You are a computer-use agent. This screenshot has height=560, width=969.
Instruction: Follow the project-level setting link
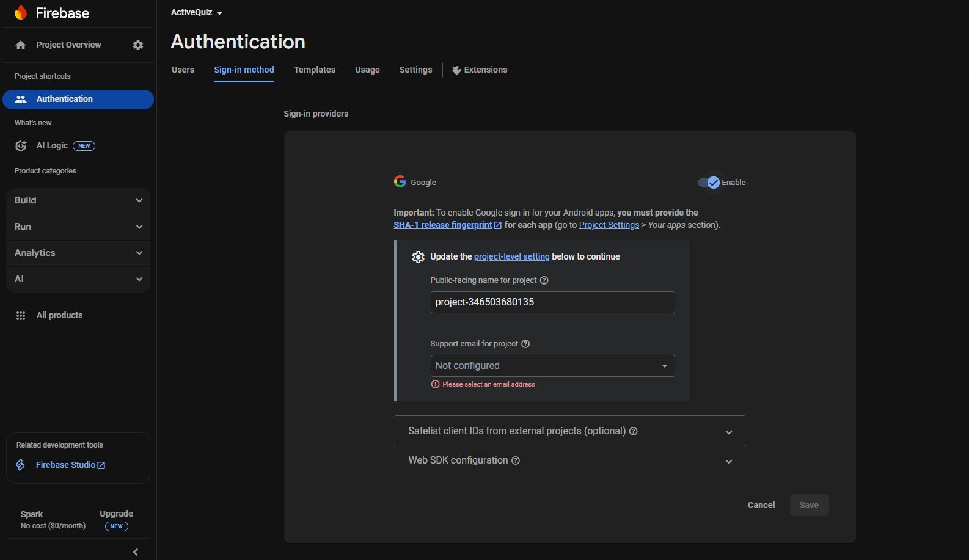(512, 256)
